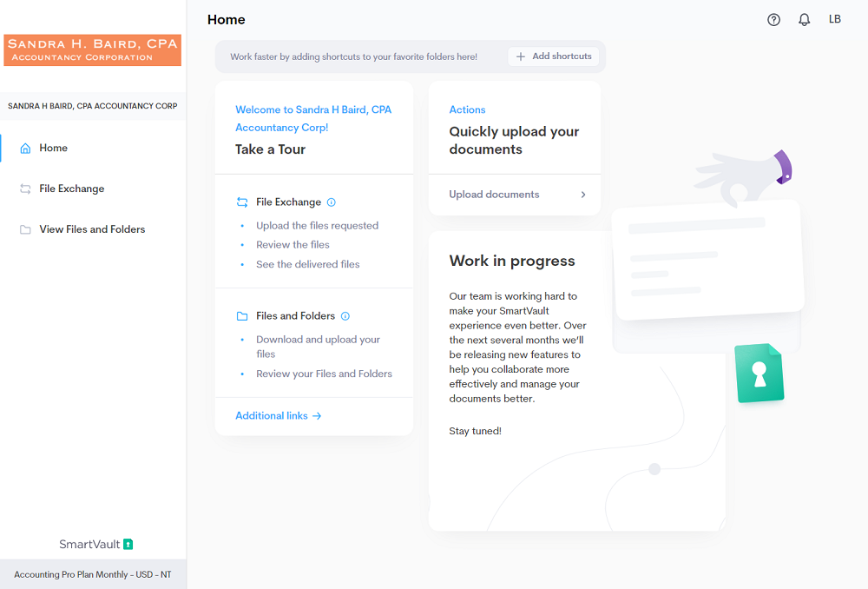Click the info icon next to Files and Folders
868x589 pixels.
(345, 316)
